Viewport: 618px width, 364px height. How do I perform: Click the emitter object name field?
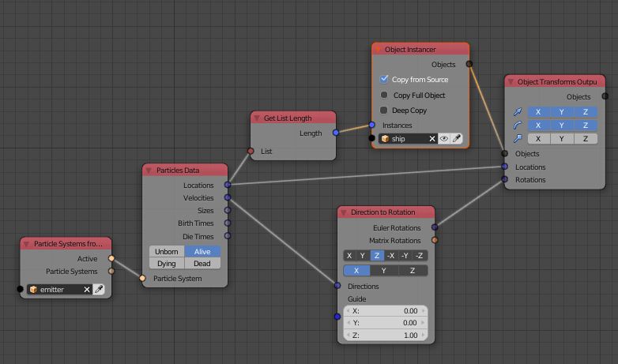[59, 290]
